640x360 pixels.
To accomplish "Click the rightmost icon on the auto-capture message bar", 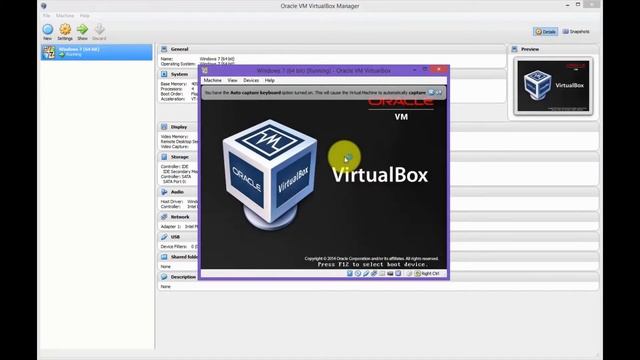I will click(439, 93).
